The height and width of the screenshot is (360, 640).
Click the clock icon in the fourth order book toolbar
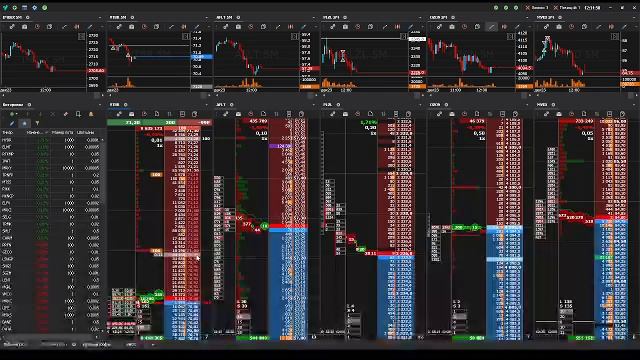pos(464,114)
